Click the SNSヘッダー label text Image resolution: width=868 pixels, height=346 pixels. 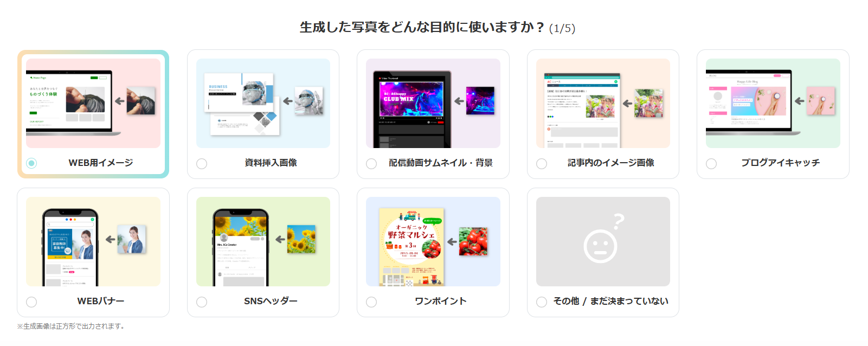(271, 301)
